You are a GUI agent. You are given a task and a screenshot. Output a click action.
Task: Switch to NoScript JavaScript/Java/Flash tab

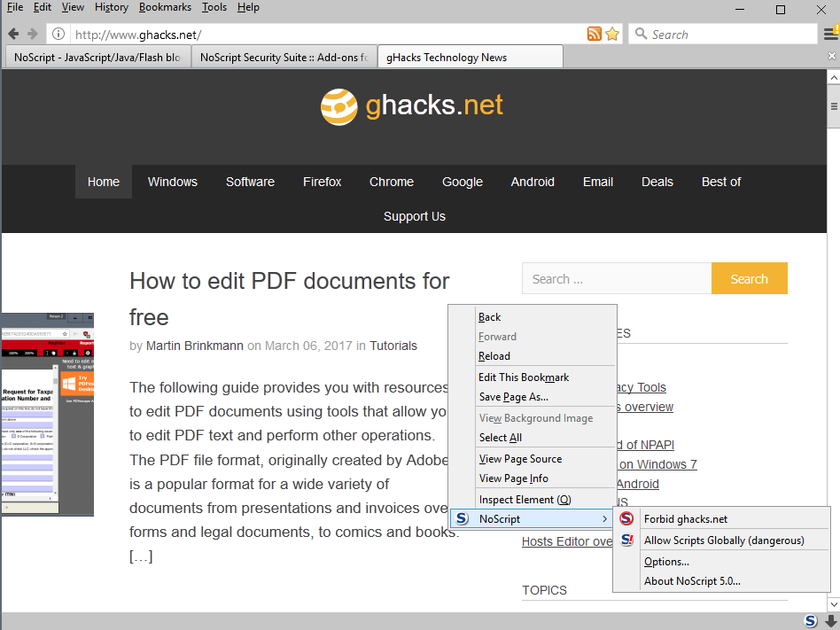pos(98,57)
